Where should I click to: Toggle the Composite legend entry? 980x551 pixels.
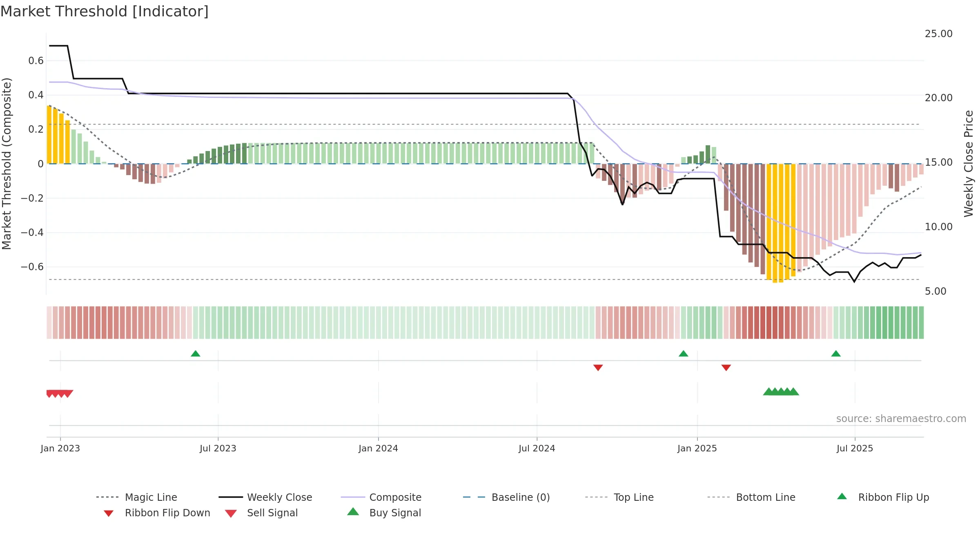(381, 497)
